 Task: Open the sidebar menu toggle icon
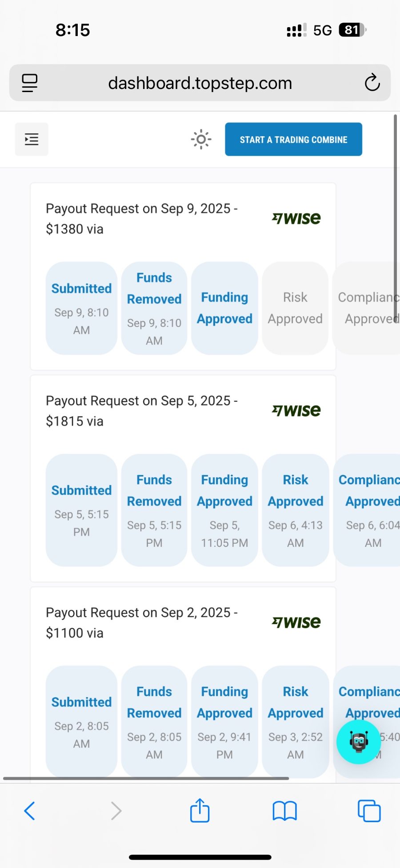click(x=32, y=139)
